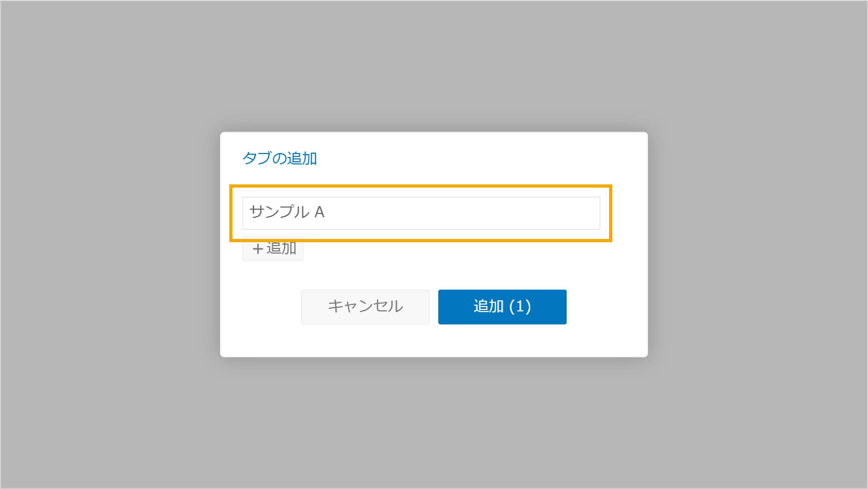868x489 pixels.
Task: Click the タブの追加 dialog title
Action: (x=280, y=158)
